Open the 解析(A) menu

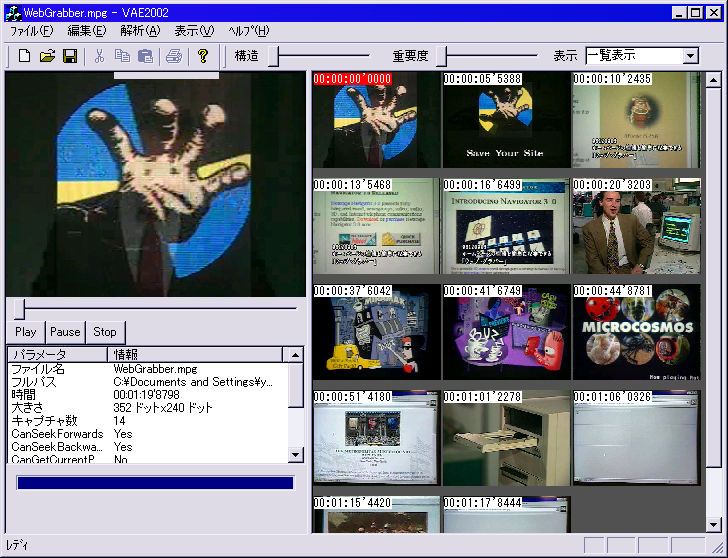coord(140,31)
